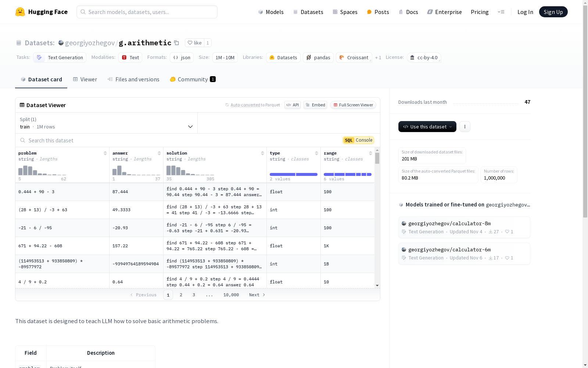Viewport: 588px width, 368px height.
Task: Open the calculator-8m model card
Action: [464, 227]
